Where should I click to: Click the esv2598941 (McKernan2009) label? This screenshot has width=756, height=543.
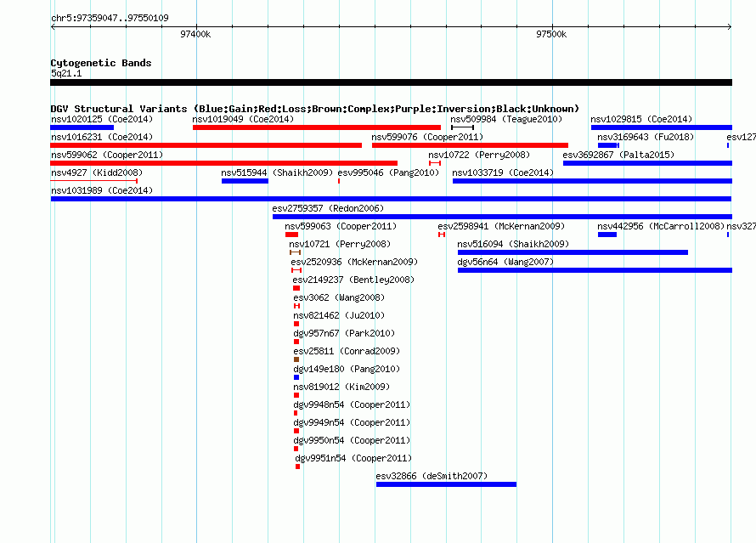pyautogui.click(x=501, y=226)
